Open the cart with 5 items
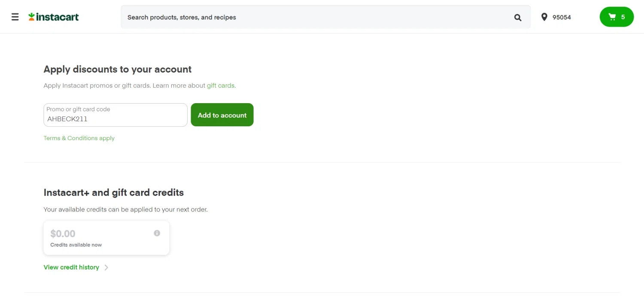644x303 pixels. pyautogui.click(x=617, y=17)
